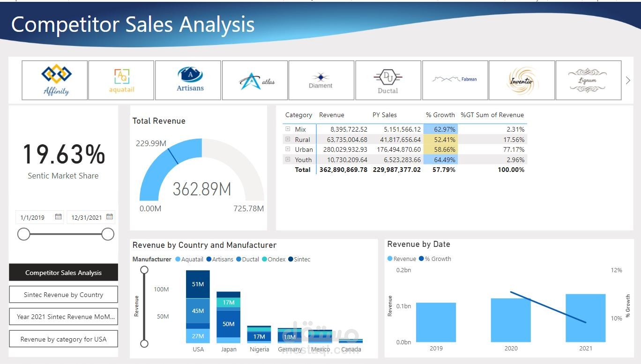Select the Competitor Sales Analysis button
The width and height of the screenshot is (641, 364).
tap(63, 272)
